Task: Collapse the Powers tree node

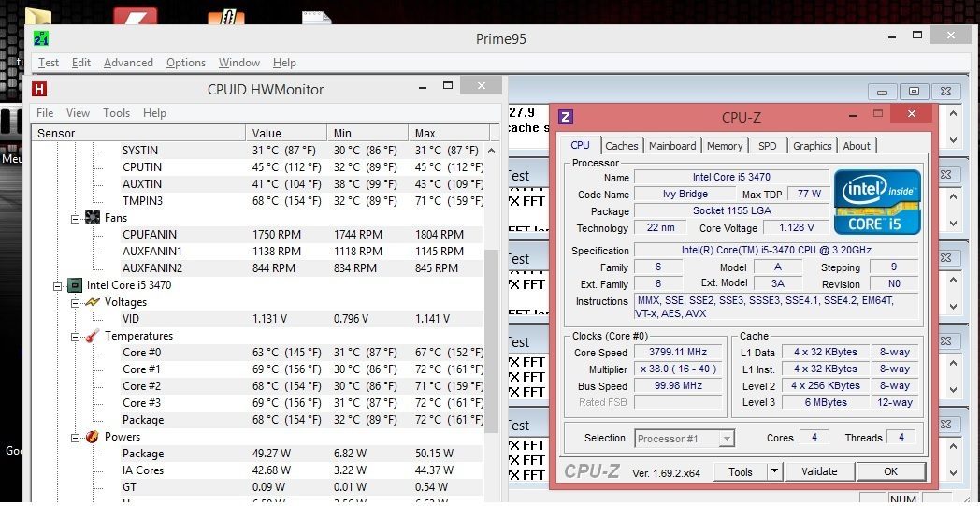Action: coord(76,437)
